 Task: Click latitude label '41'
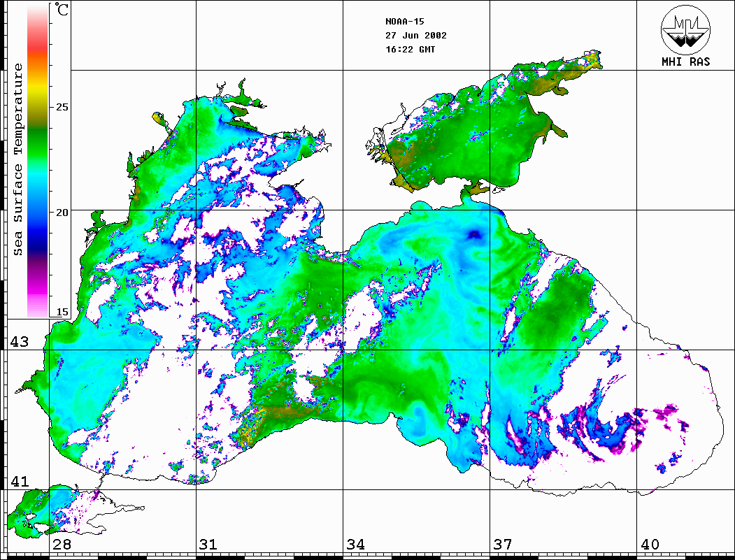20,482
